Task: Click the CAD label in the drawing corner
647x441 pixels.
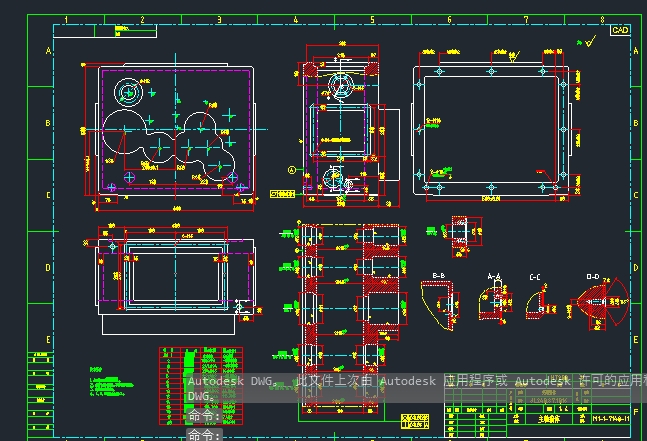Action: point(620,30)
